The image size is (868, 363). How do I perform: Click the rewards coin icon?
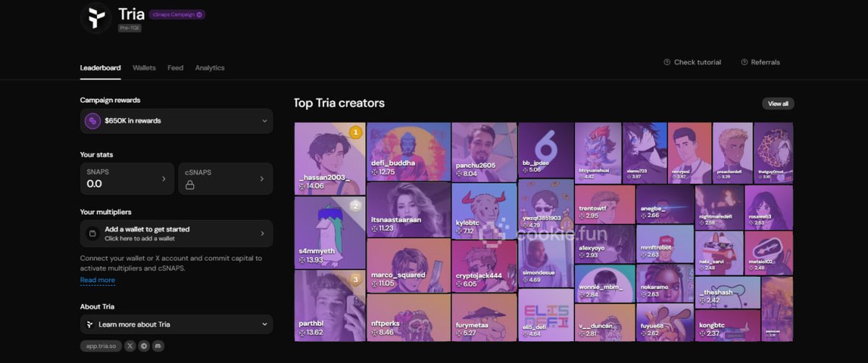pos(92,121)
